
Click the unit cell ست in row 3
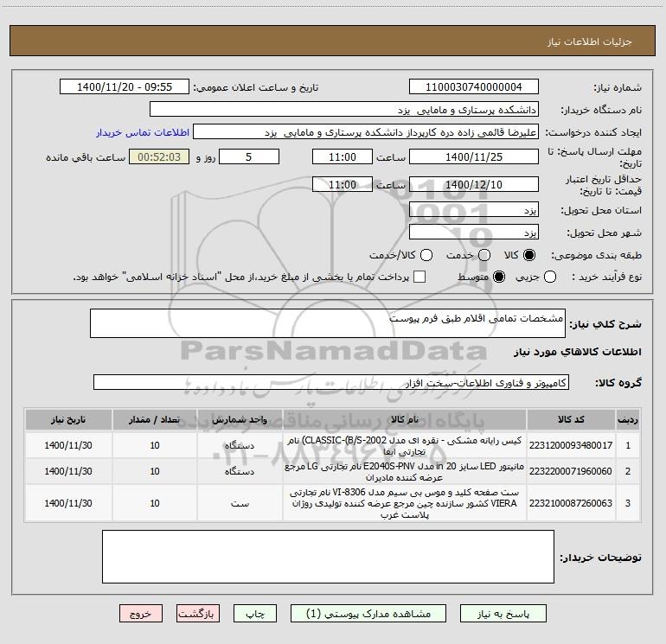pos(240,503)
